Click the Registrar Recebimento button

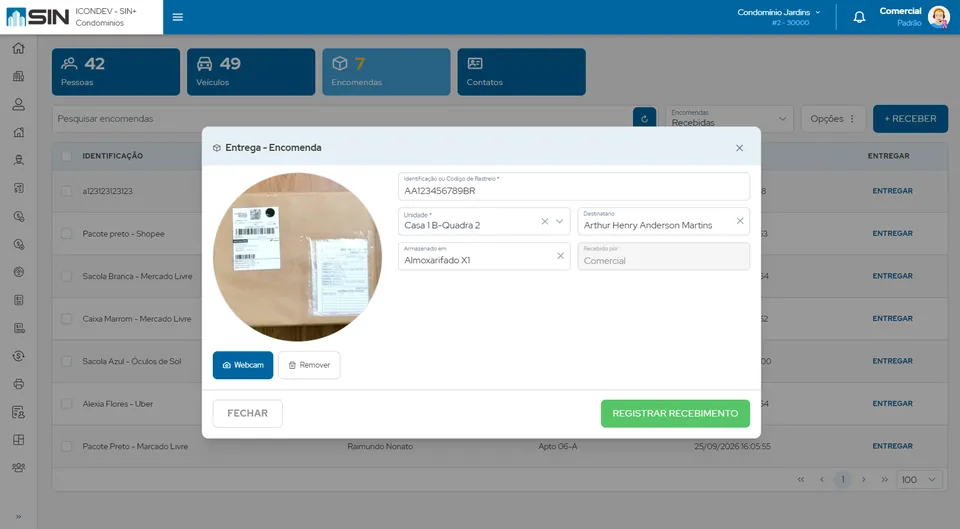coord(675,414)
